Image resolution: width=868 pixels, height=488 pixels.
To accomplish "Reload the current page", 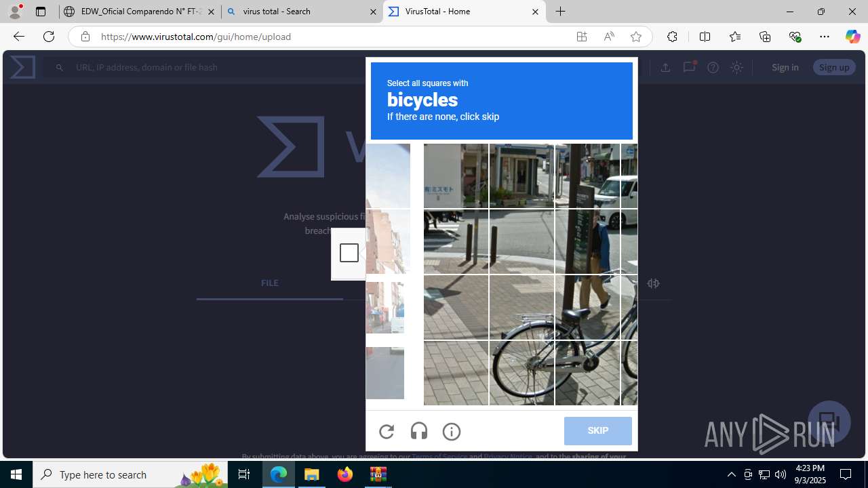I will [x=49, y=37].
